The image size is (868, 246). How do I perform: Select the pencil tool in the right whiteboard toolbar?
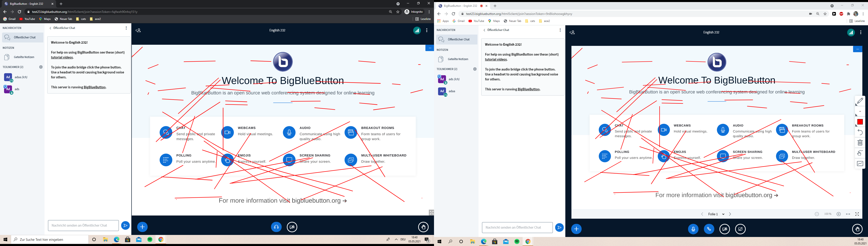[860, 101]
